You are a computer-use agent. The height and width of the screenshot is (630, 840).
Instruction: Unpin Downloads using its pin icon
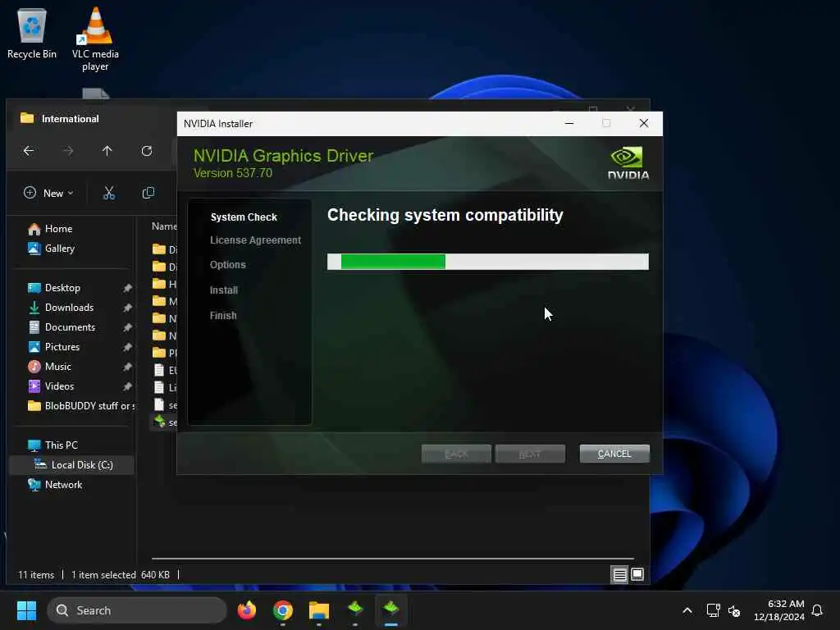pos(127,308)
